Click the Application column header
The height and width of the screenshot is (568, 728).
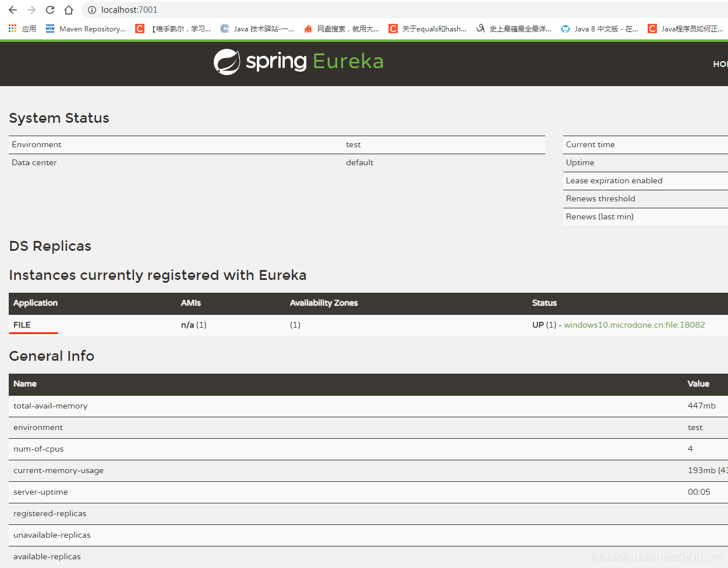pos(36,303)
